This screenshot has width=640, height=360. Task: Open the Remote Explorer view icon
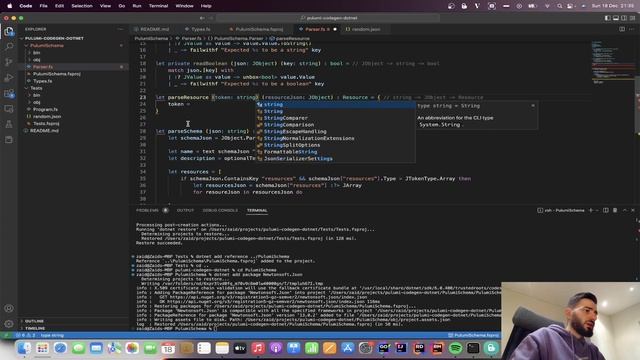click(x=9, y=109)
